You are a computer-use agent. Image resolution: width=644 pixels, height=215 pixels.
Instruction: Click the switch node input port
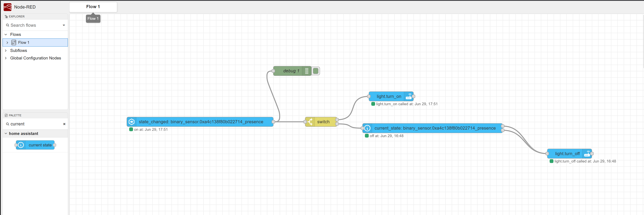pyautogui.click(x=305, y=122)
